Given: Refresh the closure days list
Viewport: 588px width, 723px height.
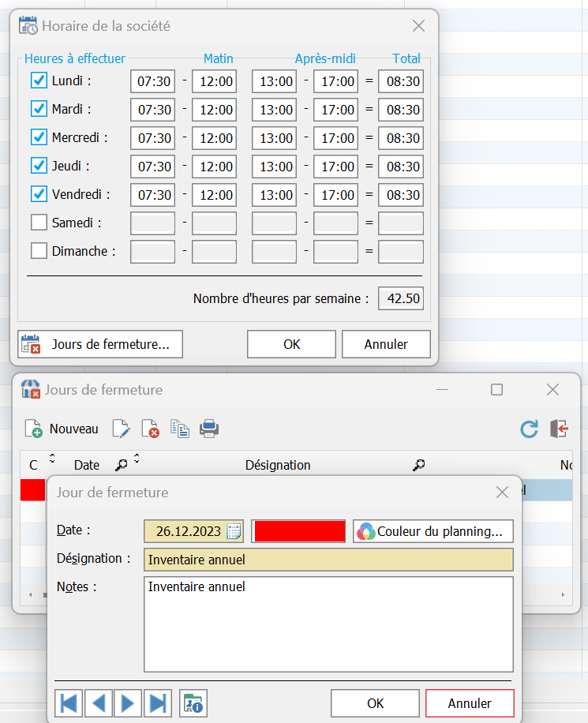Looking at the screenshot, I should (529, 429).
